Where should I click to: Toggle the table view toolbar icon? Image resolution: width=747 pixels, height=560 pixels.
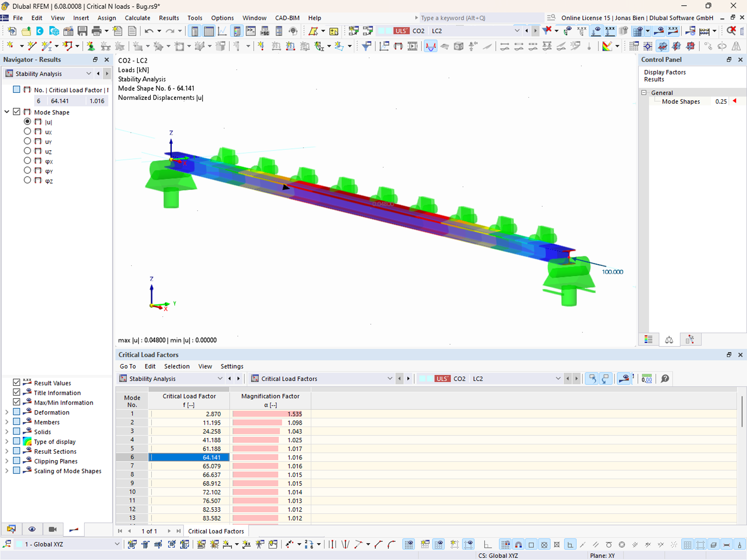[209, 31]
